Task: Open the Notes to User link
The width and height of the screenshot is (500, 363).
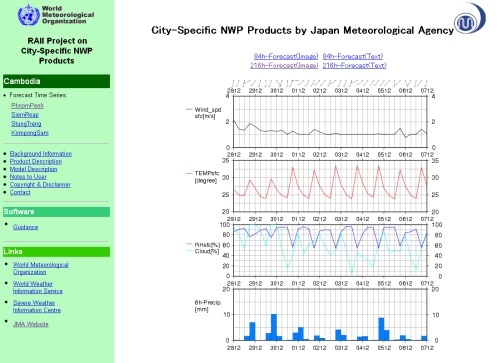Action: tap(28, 177)
